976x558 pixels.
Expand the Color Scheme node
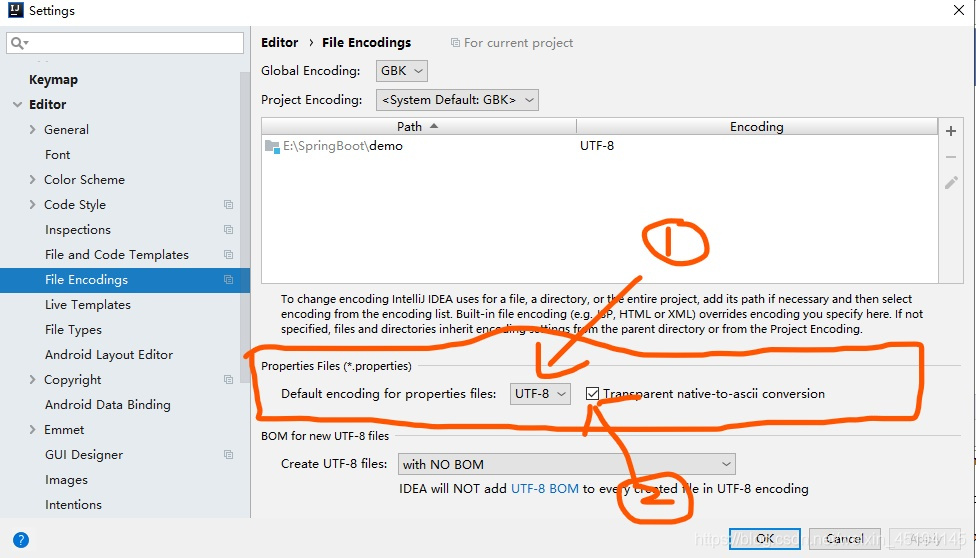(32, 179)
